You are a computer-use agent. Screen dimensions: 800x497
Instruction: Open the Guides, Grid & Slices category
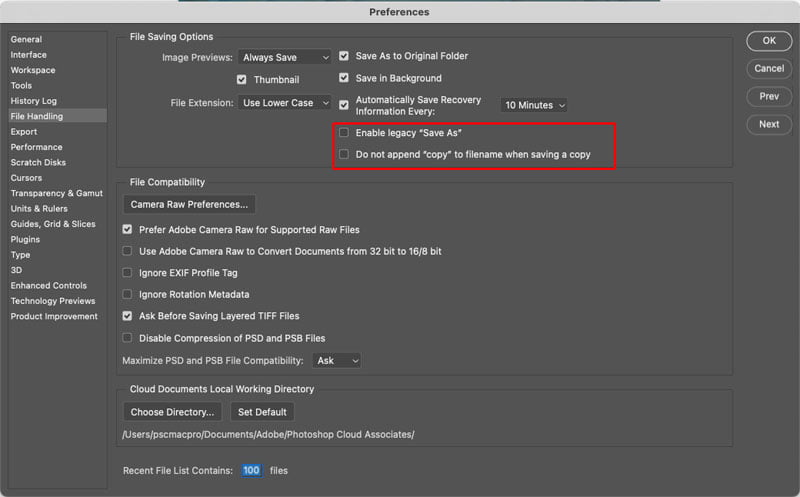[53, 224]
